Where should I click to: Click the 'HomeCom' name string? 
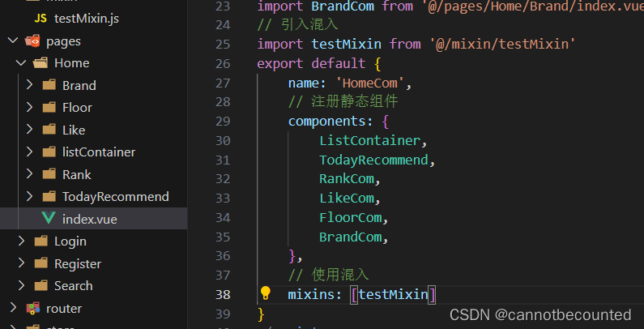pos(370,83)
